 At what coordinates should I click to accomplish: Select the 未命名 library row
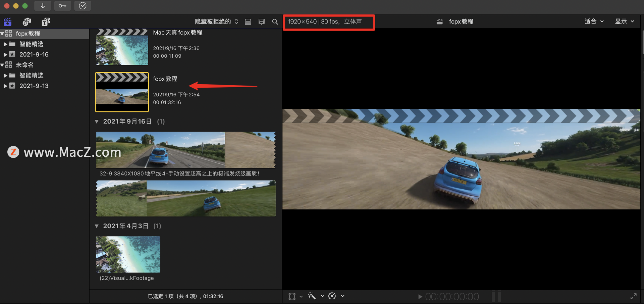tap(44, 65)
